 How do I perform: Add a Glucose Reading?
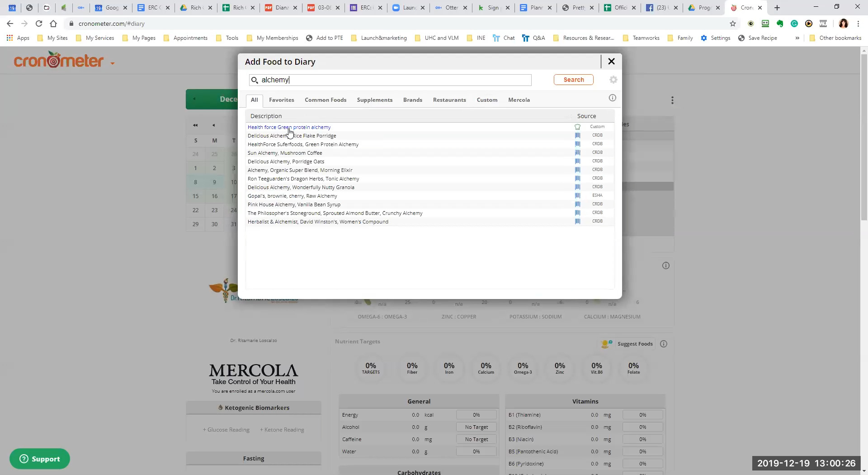[226, 430]
